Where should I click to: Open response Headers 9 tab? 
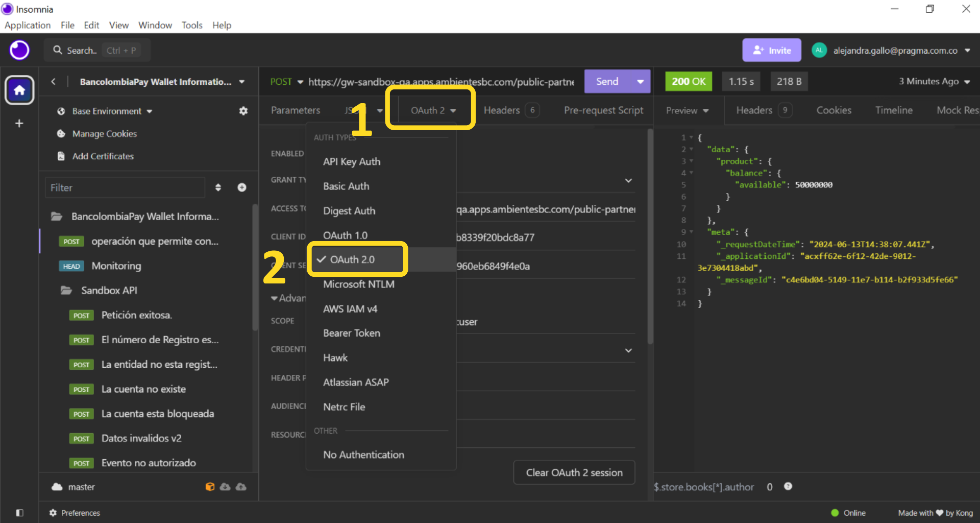764,110
